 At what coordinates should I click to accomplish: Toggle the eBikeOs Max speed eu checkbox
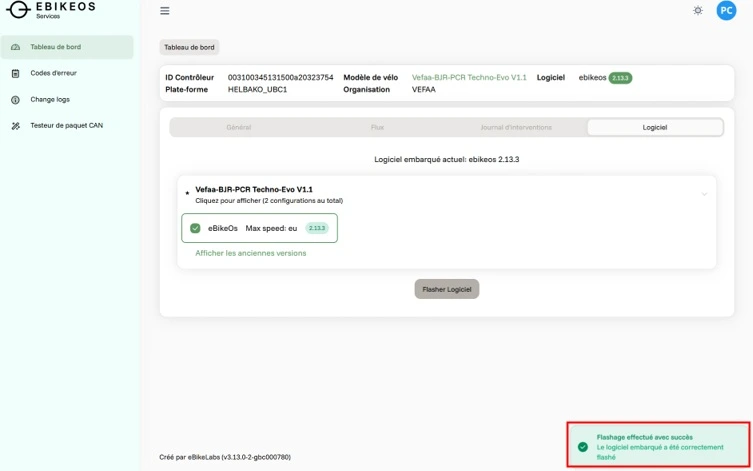[195, 228]
